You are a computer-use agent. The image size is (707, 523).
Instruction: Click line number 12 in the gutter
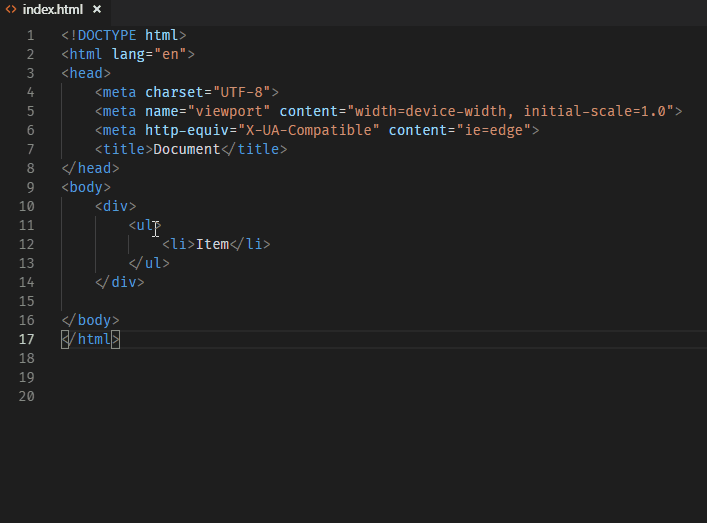coord(27,244)
